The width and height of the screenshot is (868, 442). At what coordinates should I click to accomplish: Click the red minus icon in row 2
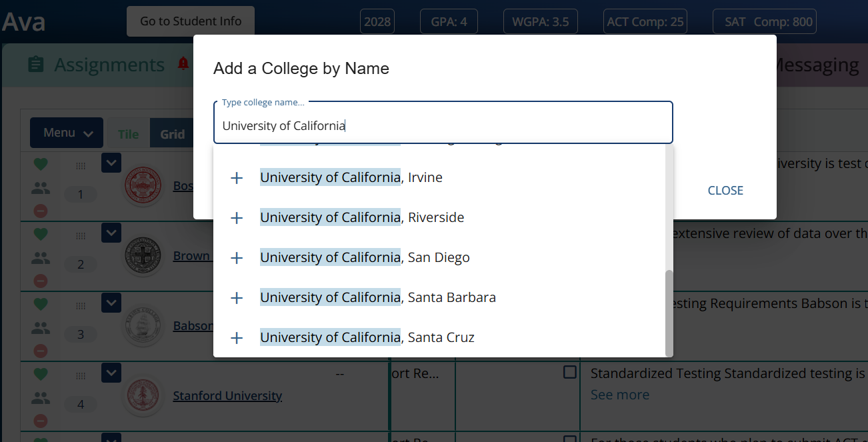click(41, 281)
